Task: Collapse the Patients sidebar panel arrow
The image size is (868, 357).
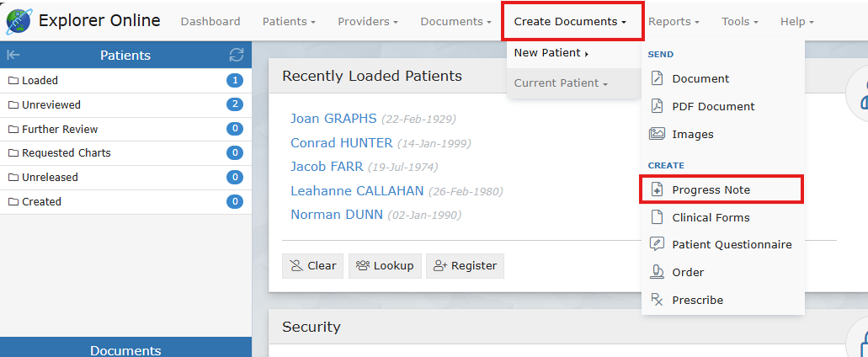Action: click(13, 56)
